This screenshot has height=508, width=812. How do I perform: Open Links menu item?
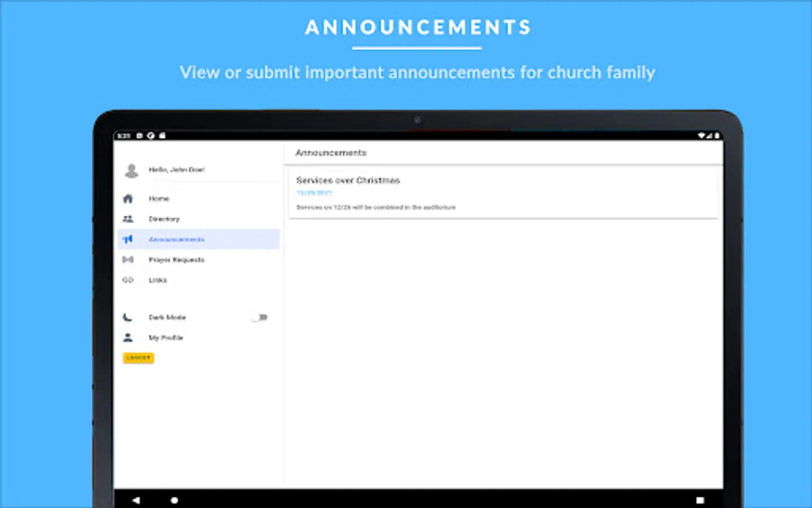click(198, 280)
